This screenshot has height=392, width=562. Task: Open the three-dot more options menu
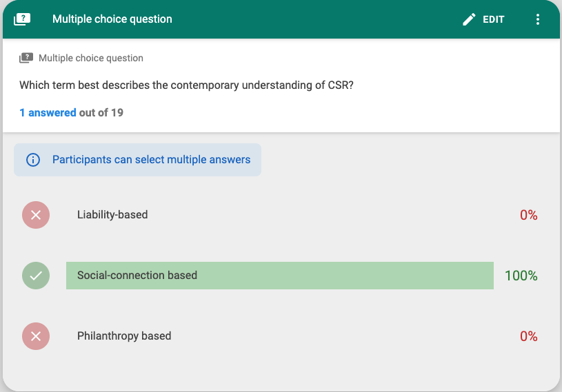(x=538, y=19)
